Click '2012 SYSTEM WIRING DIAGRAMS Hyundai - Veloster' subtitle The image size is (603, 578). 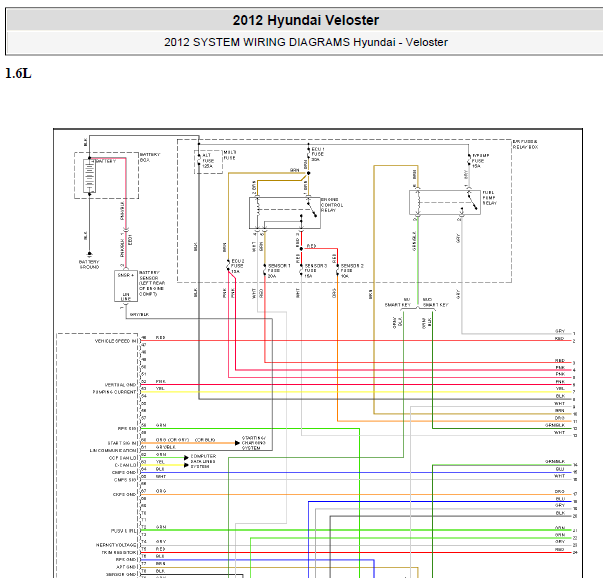(306, 42)
